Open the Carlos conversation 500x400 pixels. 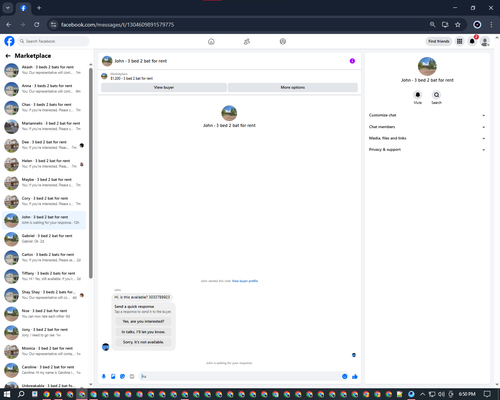click(44, 257)
